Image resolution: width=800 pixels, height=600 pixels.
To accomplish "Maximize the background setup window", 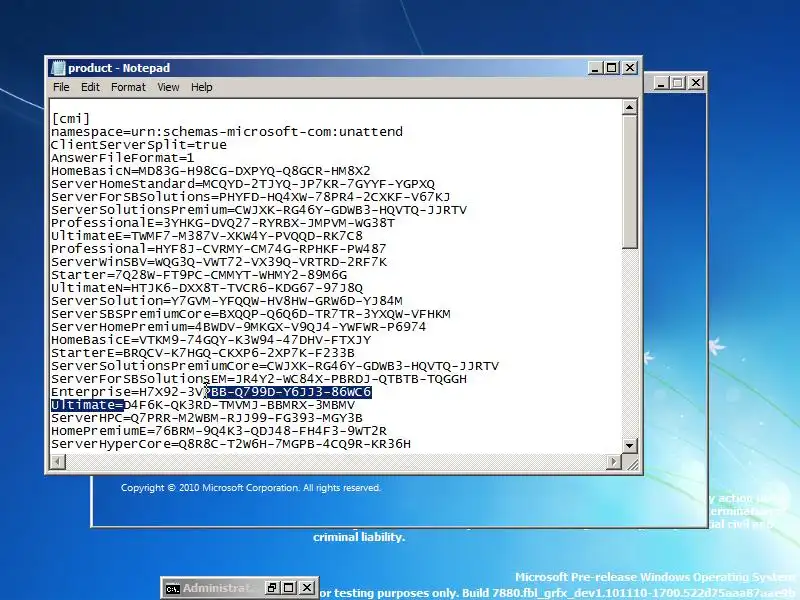I will (x=678, y=83).
